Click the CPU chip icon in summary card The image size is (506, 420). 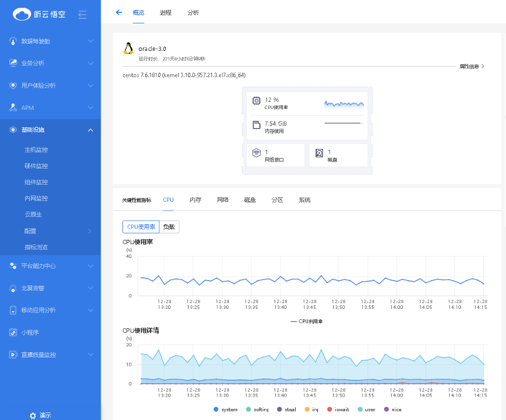tap(256, 101)
